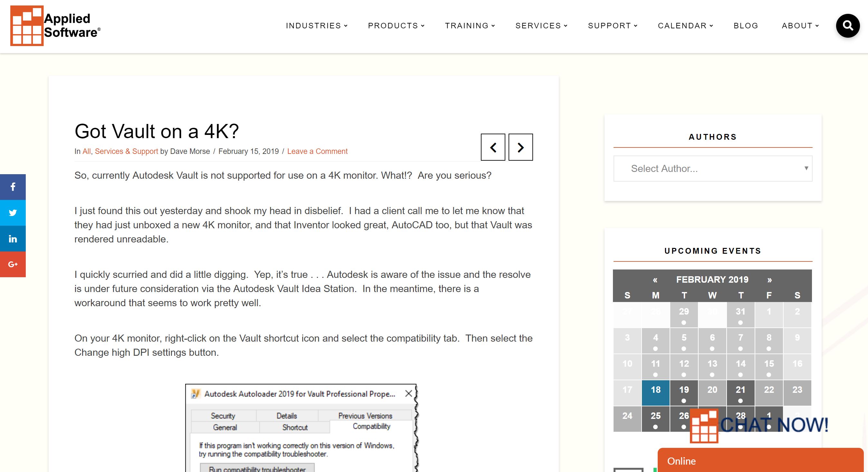Open the Services & Support category link

click(x=126, y=151)
